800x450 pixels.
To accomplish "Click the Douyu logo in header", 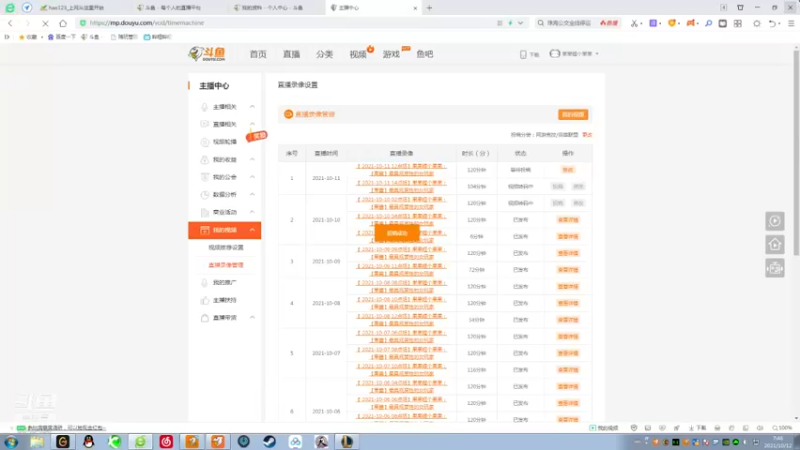I will tap(207, 54).
